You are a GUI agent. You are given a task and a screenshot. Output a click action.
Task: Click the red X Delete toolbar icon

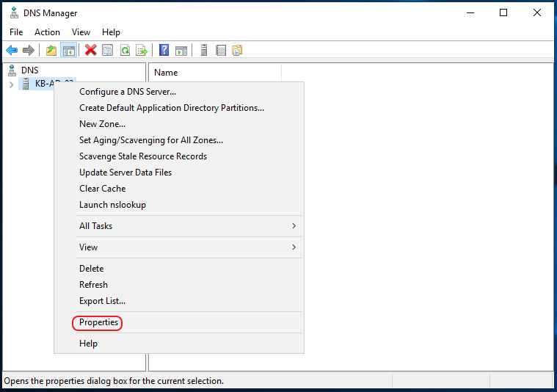click(91, 50)
